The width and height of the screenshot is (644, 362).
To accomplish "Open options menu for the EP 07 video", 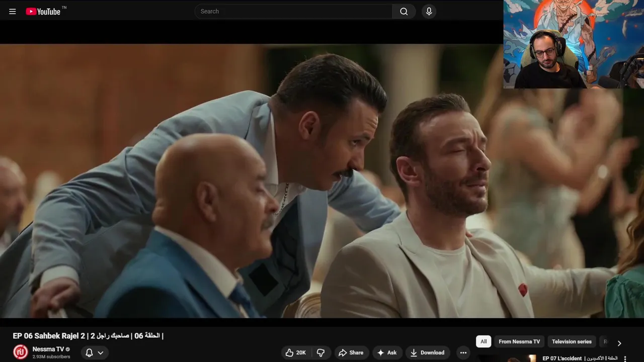I will [x=625, y=359].
